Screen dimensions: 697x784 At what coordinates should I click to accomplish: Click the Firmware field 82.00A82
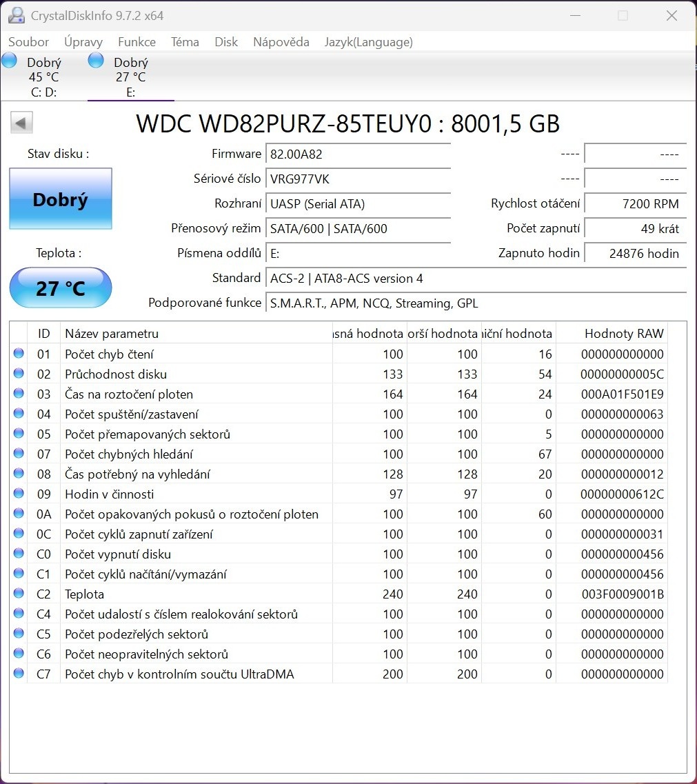tap(358, 154)
